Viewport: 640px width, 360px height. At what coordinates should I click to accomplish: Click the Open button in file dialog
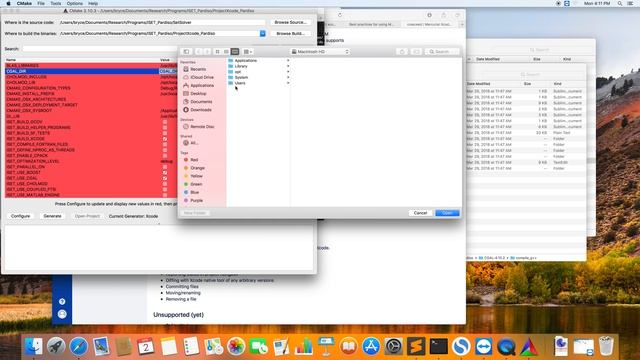[x=447, y=213]
